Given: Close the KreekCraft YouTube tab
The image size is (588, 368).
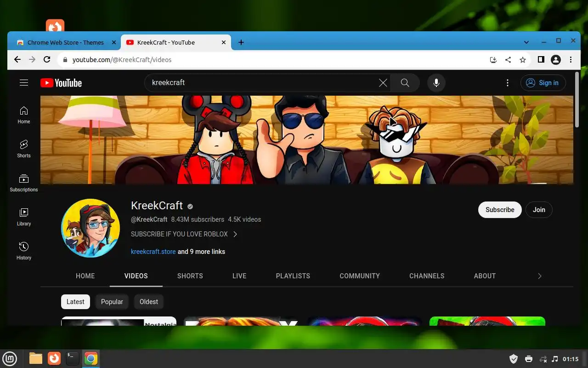Looking at the screenshot, I should (x=224, y=42).
